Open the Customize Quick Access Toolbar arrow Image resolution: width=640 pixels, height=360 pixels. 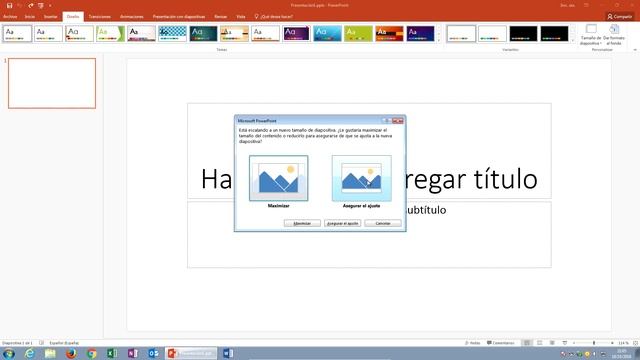pos(50,6)
